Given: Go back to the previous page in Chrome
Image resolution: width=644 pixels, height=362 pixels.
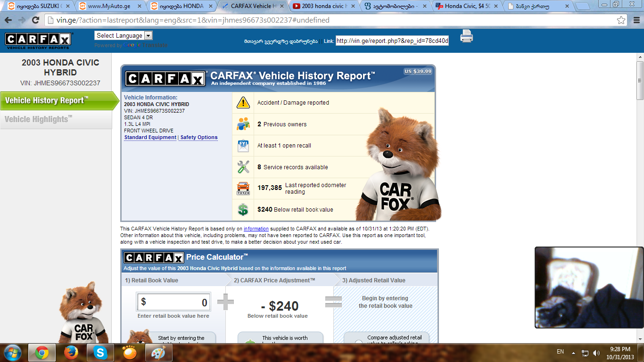Looking at the screenshot, I should point(8,20).
